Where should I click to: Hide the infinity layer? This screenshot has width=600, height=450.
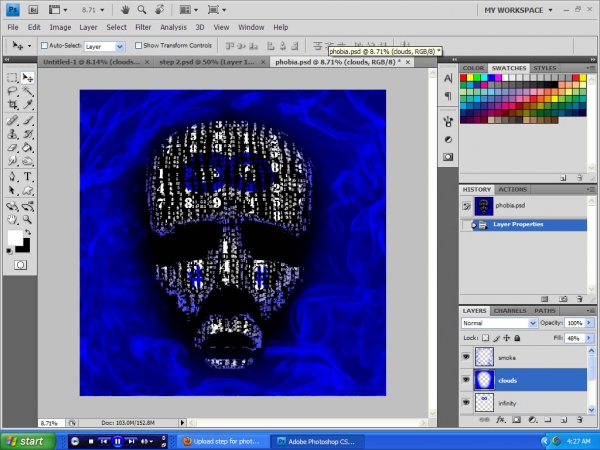pos(466,403)
